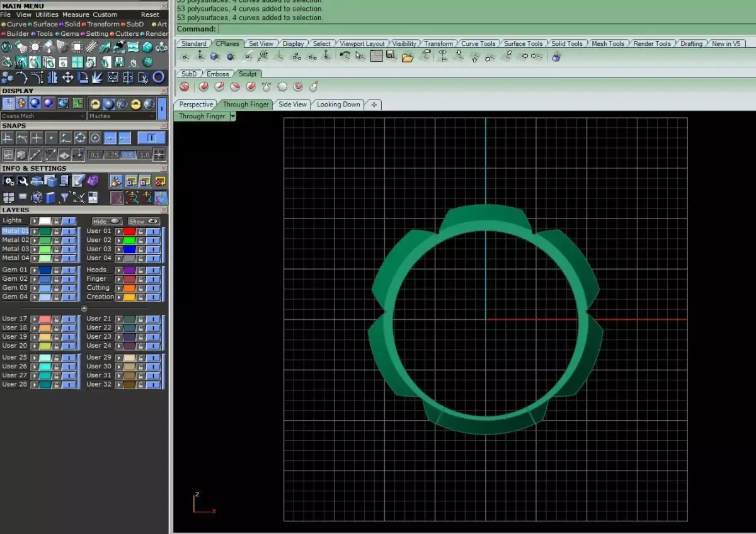
Task: Switch to the Perspective viewport tab
Action: point(196,105)
